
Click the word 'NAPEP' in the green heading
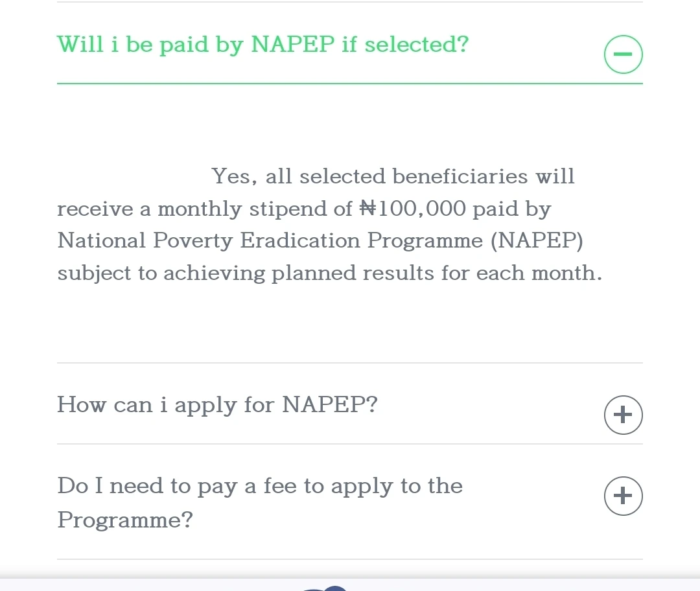pyautogui.click(x=293, y=45)
